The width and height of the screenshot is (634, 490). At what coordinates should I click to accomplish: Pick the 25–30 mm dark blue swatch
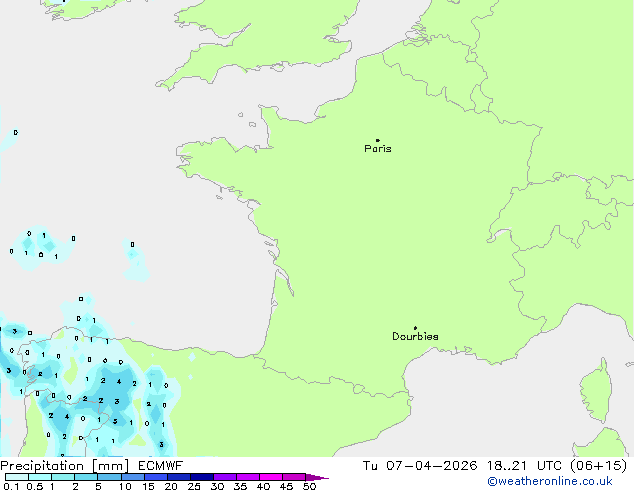coord(202,477)
